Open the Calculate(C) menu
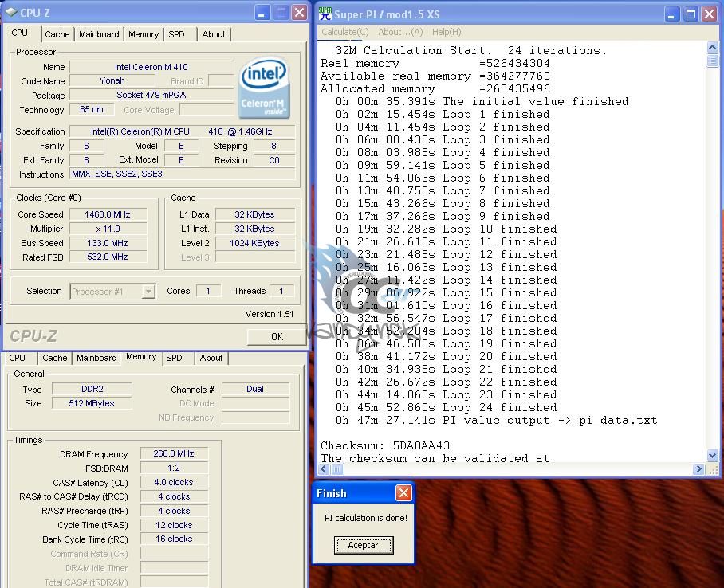The image size is (724, 588). click(345, 32)
